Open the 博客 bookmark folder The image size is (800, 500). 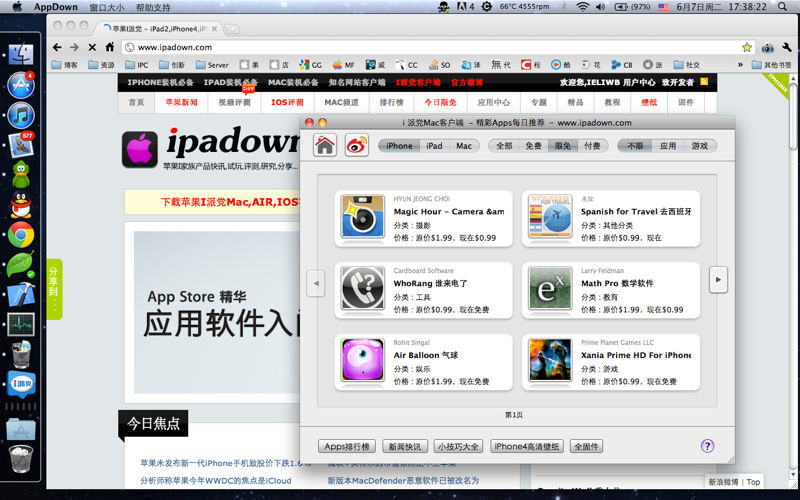65,65
